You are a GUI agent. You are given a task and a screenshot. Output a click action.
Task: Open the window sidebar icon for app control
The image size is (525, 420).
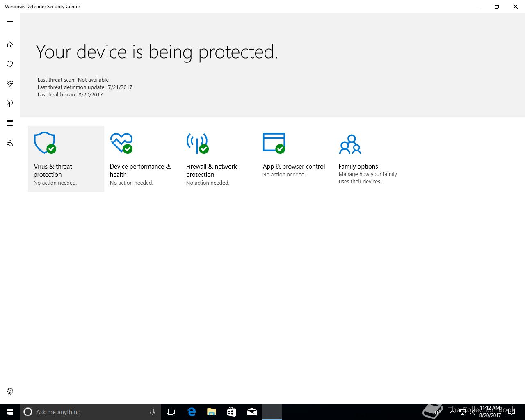click(10, 123)
